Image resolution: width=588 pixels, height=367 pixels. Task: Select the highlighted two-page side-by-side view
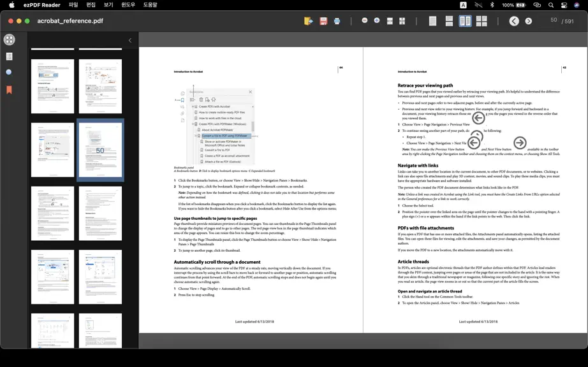[x=465, y=21]
